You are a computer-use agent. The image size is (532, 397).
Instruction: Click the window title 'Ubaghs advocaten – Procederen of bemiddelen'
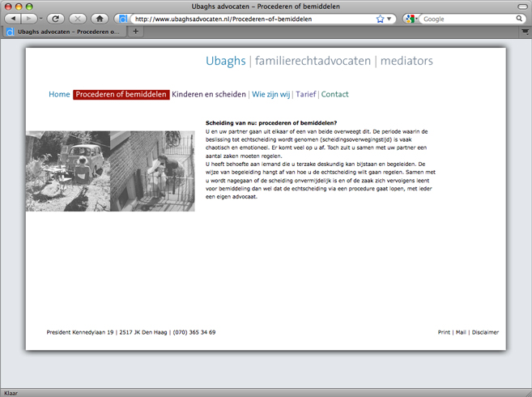point(266,6)
